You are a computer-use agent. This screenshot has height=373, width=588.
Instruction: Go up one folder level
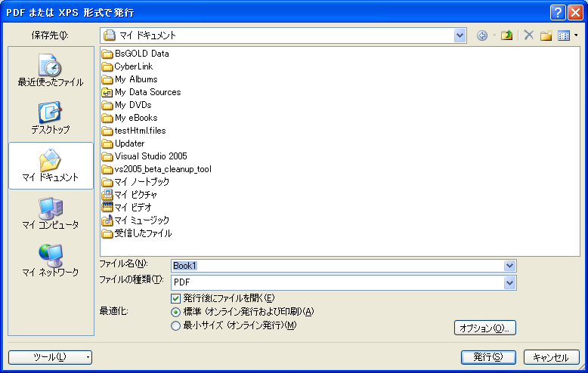(506, 35)
